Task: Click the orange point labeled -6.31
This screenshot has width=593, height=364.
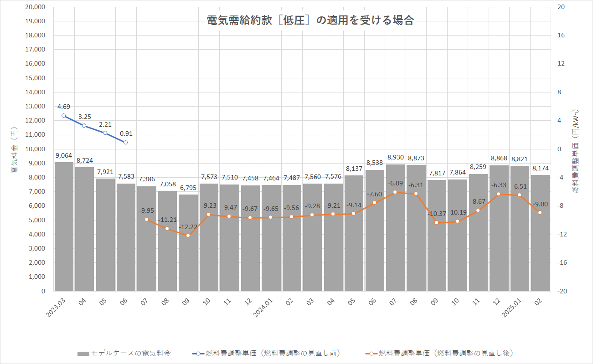Action: (x=416, y=194)
